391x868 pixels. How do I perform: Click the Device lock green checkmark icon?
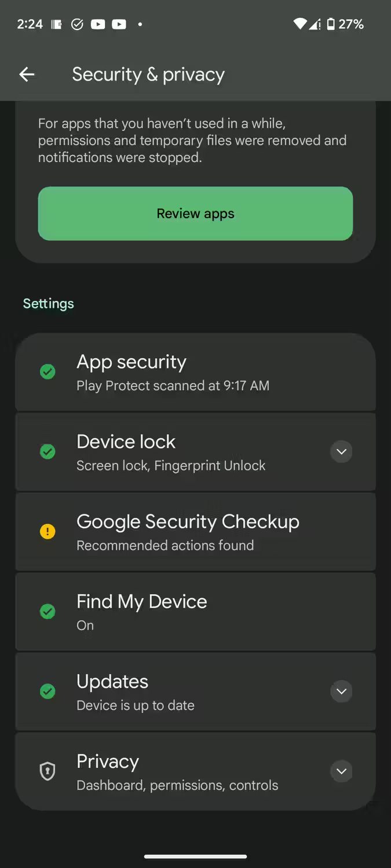(x=47, y=451)
